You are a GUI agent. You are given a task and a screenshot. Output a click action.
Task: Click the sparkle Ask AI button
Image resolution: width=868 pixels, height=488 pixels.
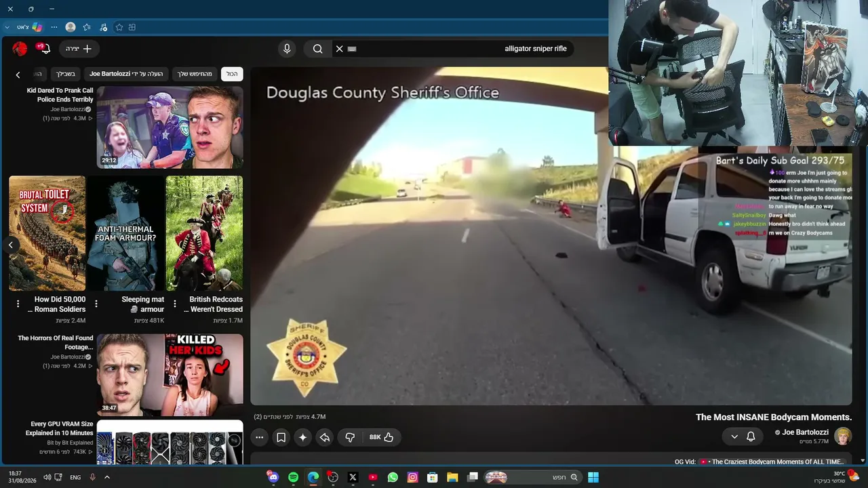[303, 438]
